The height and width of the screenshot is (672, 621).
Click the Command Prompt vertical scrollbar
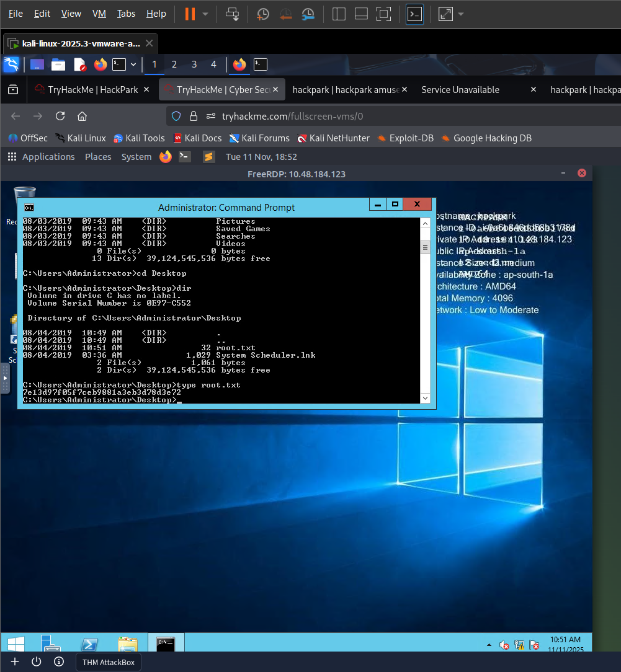(425, 248)
